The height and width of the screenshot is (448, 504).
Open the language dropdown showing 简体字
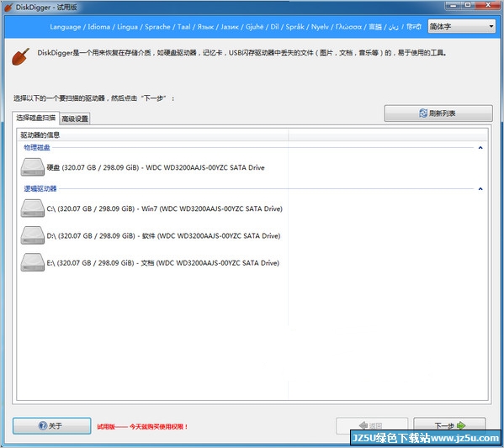(461, 26)
